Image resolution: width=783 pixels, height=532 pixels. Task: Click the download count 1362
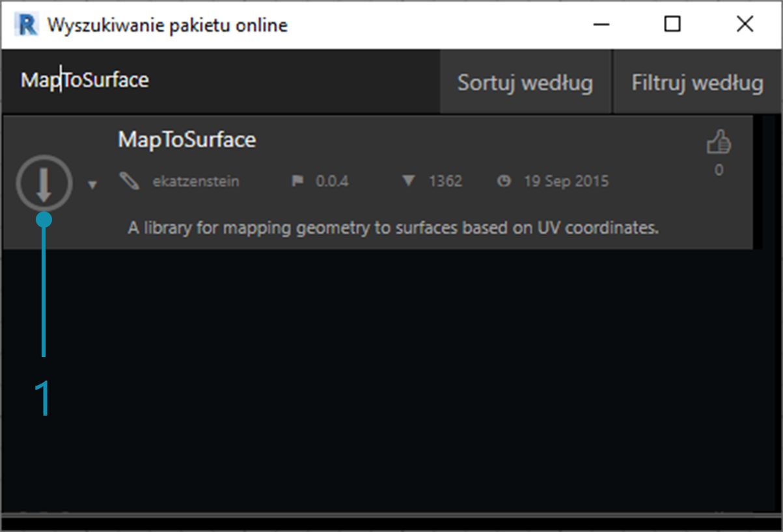pos(445,181)
